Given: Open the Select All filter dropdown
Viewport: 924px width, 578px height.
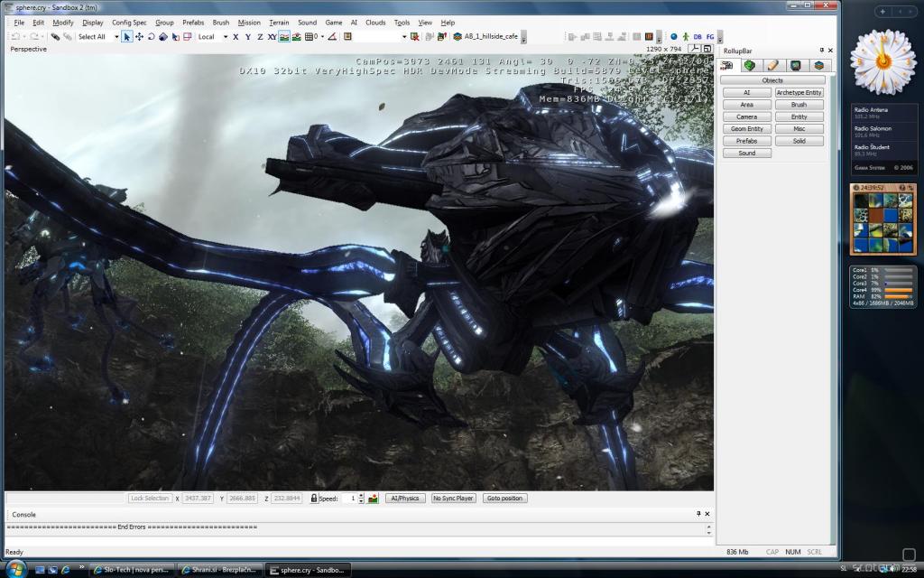Looking at the screenshot, I should 116,36.
